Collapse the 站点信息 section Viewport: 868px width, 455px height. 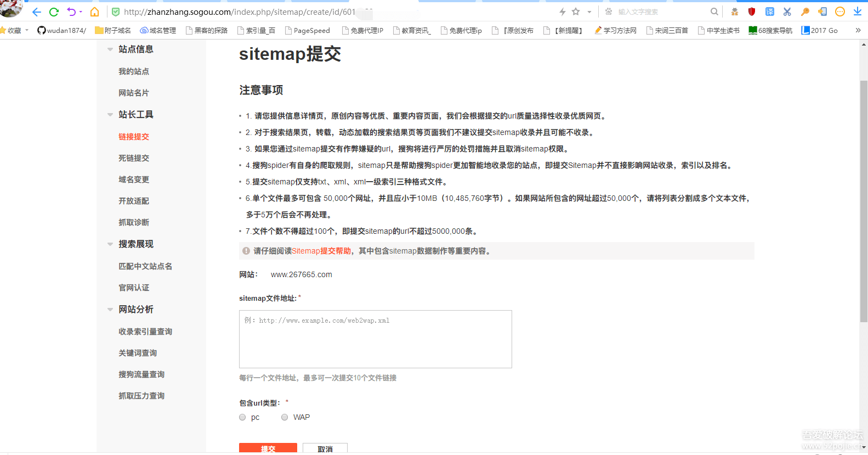point(110,49)
